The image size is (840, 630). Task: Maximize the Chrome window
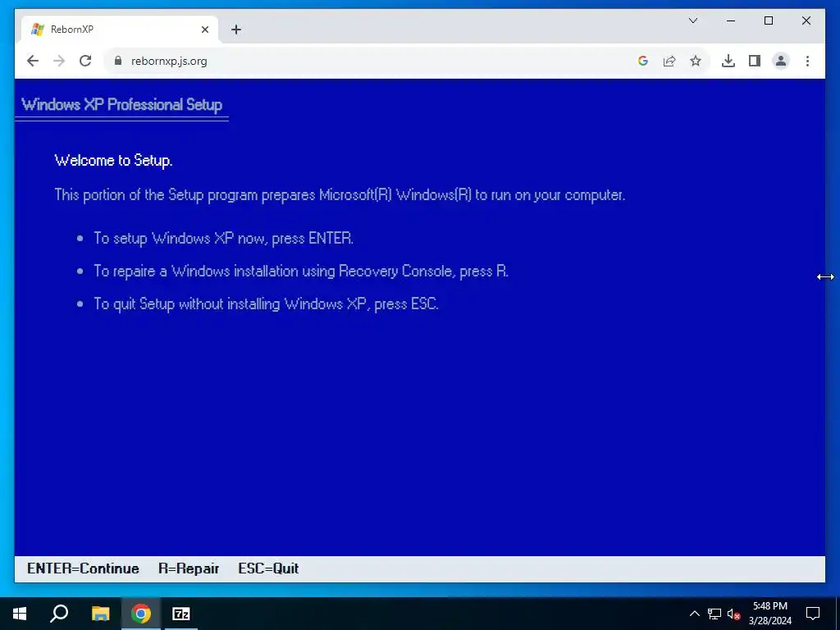click(x=768, y=21)
